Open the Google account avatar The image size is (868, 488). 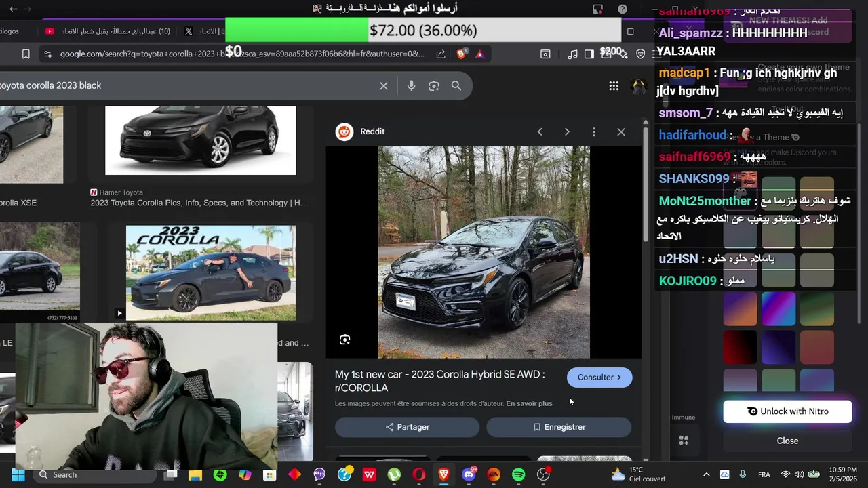(638, 86)
